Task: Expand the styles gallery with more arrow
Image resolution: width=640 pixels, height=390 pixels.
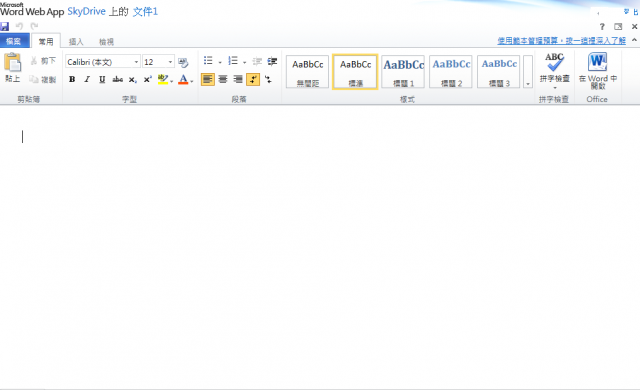Action: (x=528, y=72)
